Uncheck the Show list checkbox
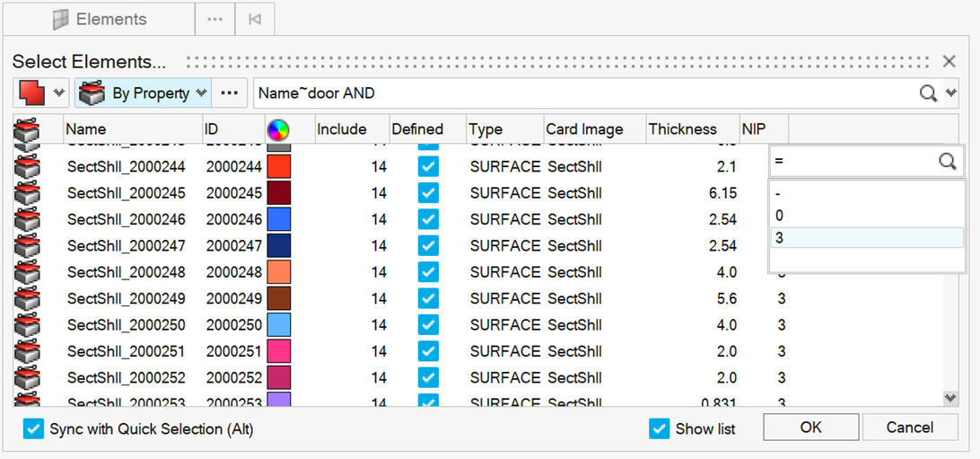This screenshot has height=459, width=980. (659, 429)
